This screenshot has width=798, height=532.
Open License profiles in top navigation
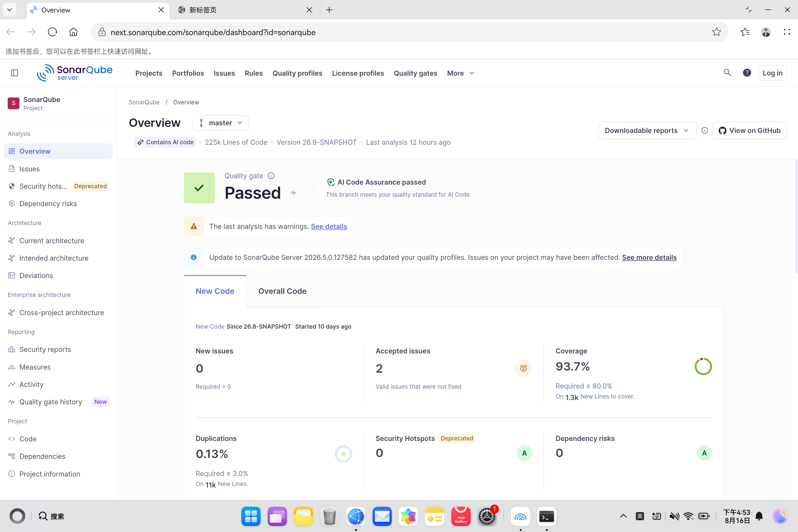[x=358, y=73]
